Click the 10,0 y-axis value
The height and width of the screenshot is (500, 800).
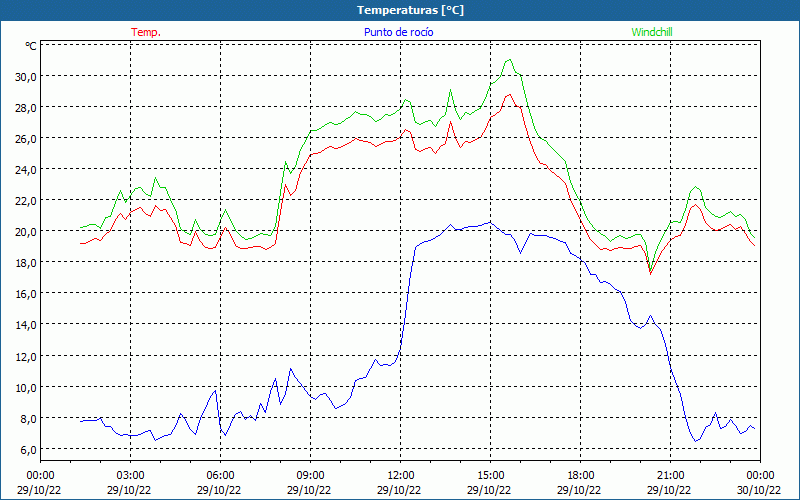pos(26,387)
